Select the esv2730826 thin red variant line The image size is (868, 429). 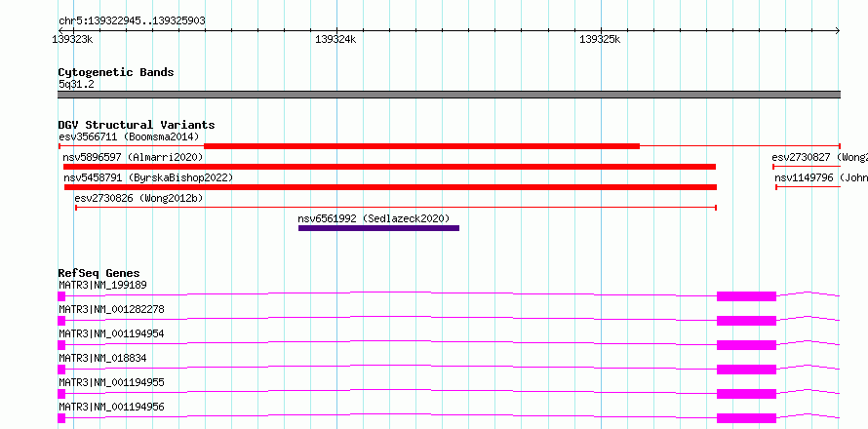coord(396,208)
